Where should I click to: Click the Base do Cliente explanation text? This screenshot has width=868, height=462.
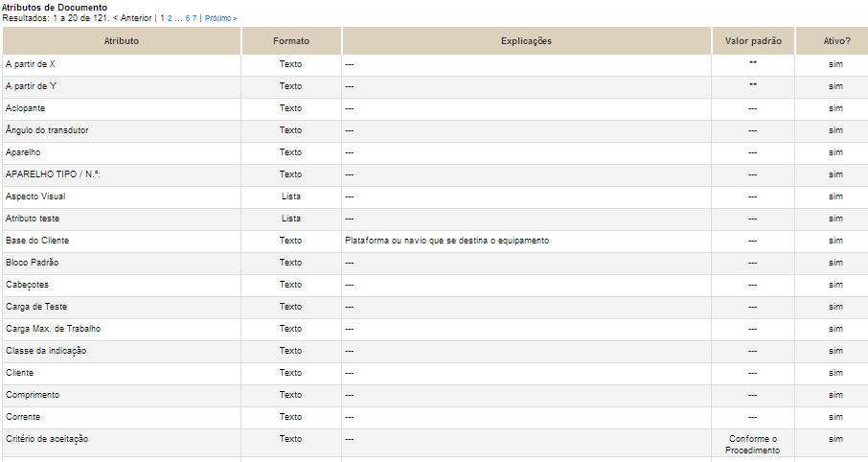coord(446,241)
